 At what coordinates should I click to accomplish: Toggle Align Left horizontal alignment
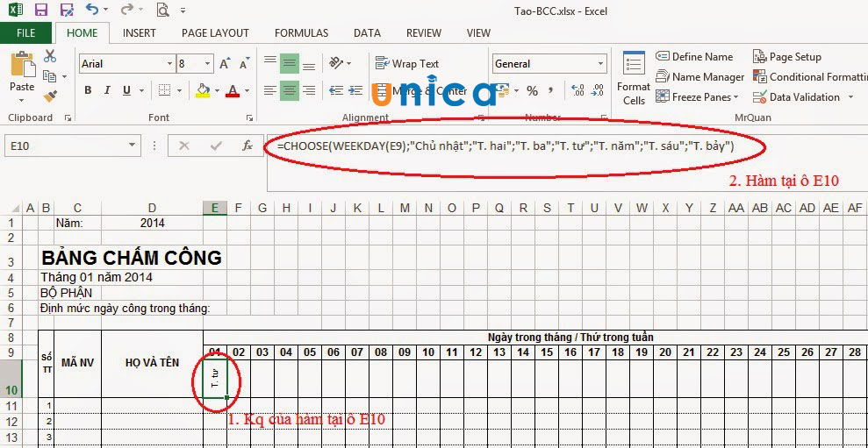269,90
